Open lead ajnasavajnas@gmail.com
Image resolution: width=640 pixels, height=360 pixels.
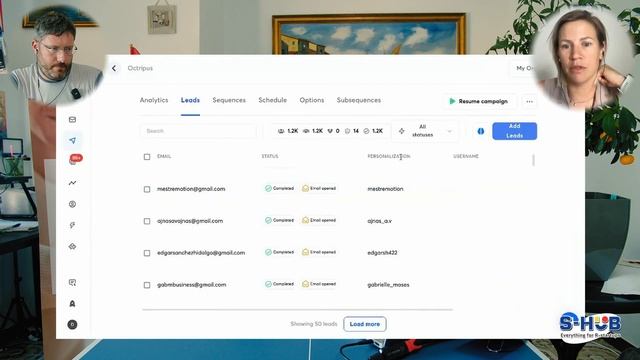pos(190,221)
